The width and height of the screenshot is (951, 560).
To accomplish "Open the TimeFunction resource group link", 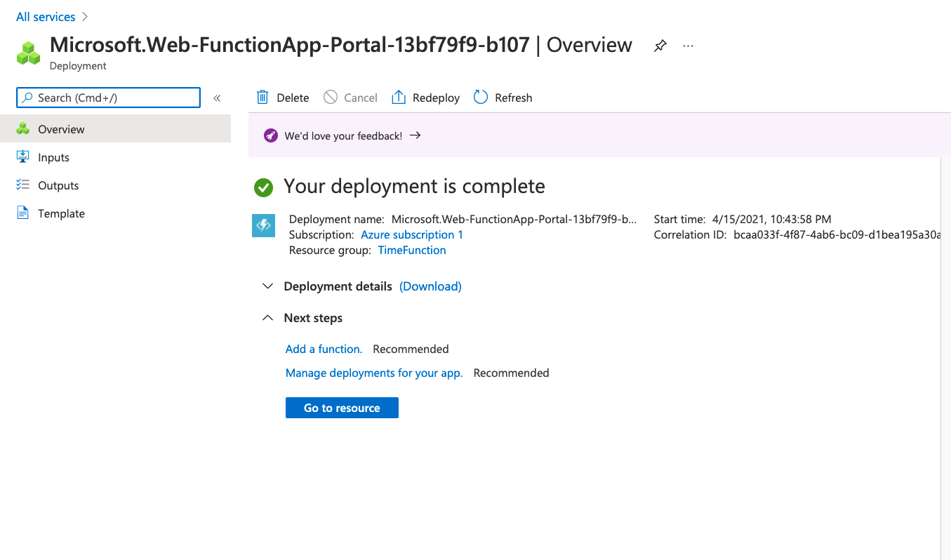I will 412,250.
